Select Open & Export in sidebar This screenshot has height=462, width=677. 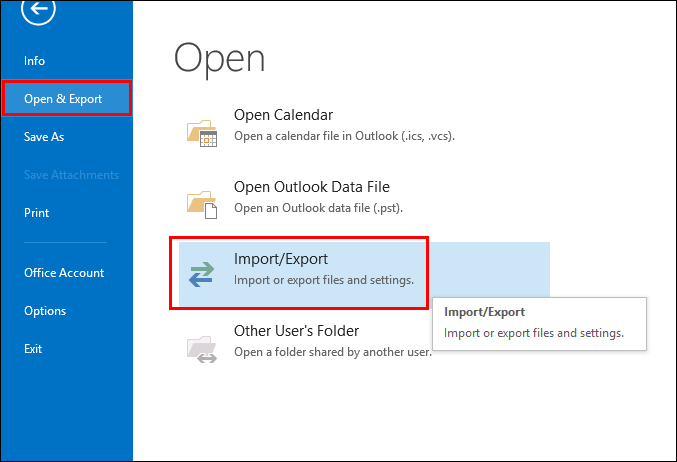pyautogui.click(x=63, y=99)
